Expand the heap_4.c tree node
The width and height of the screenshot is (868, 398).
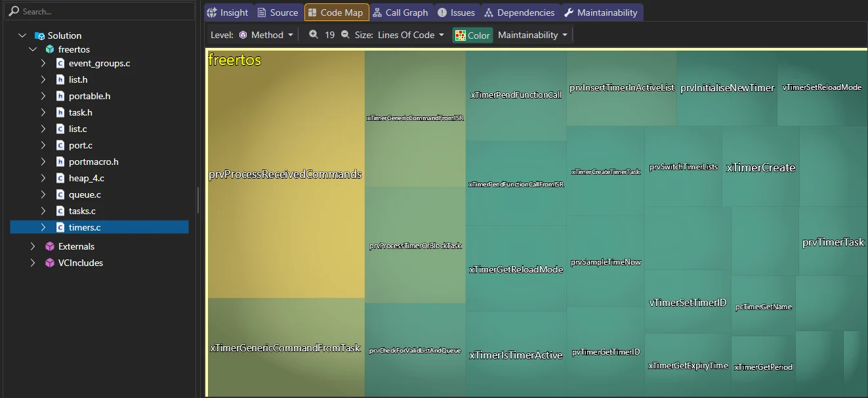43,178
